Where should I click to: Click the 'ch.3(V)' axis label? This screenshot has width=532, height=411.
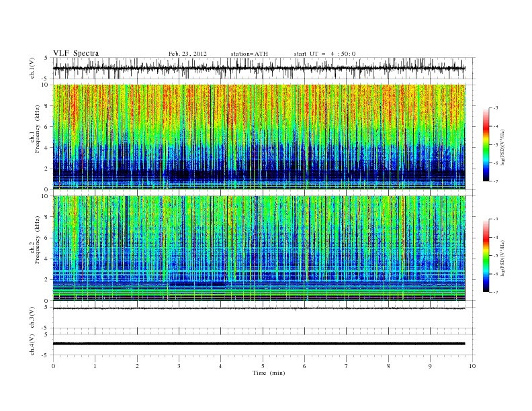pos(32,318)
